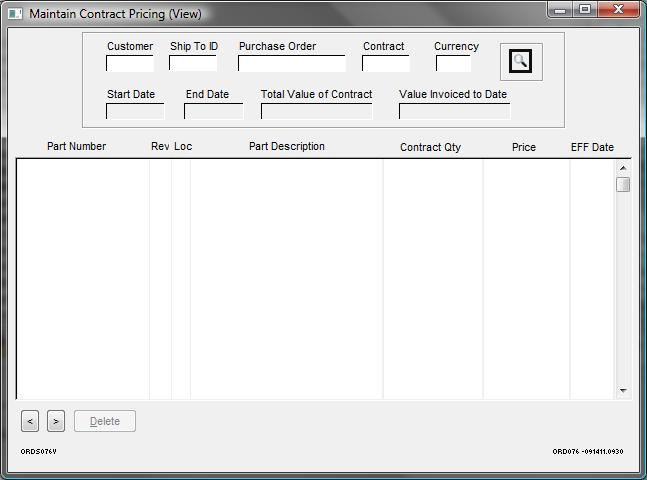Click the Loc column header
This screenshot has width=647, height=480.
click(x=183, y=147)
